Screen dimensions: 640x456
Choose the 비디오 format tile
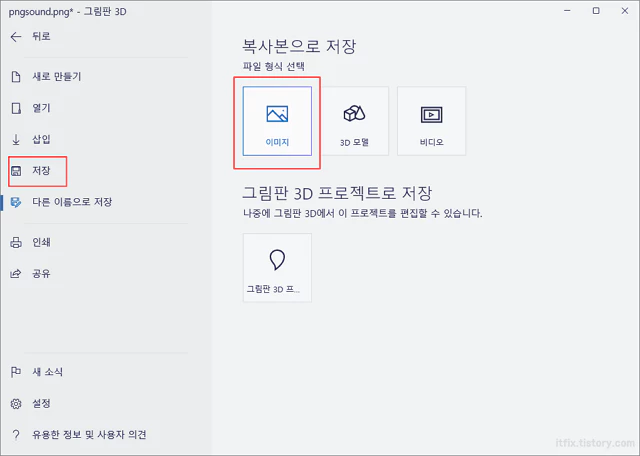[431, 121]
